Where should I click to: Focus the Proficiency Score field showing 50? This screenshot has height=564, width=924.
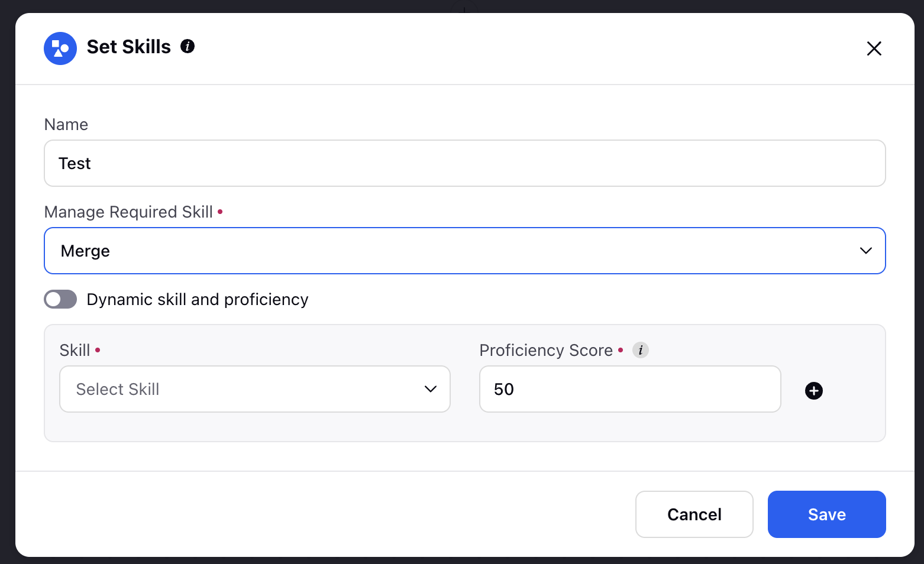(630, 389)
